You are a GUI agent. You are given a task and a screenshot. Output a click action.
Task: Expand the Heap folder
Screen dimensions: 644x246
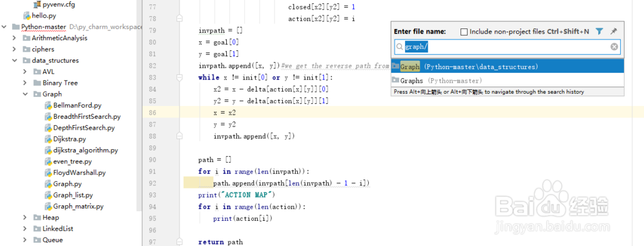click(25, 217)
